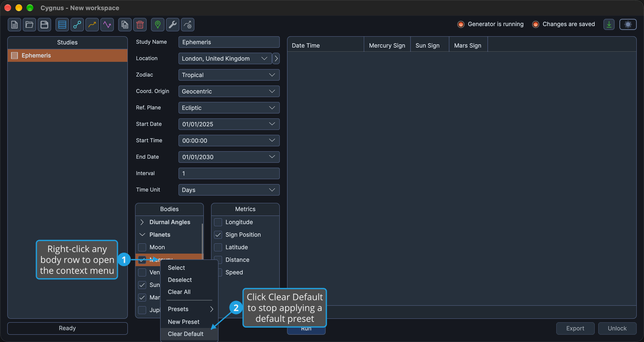Check the Moon body checkbox

142,247
